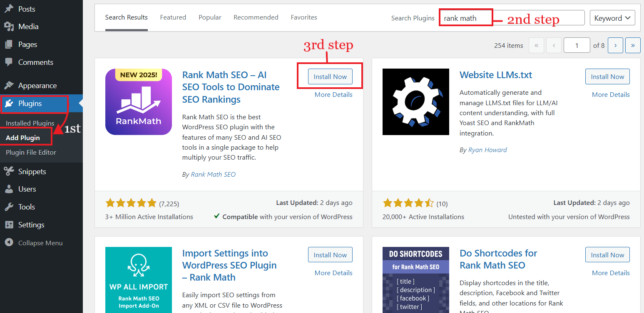The image size is (644, 313).
Task: Open Plugin File Editor submenu item
Action: (x=31, y=153)
